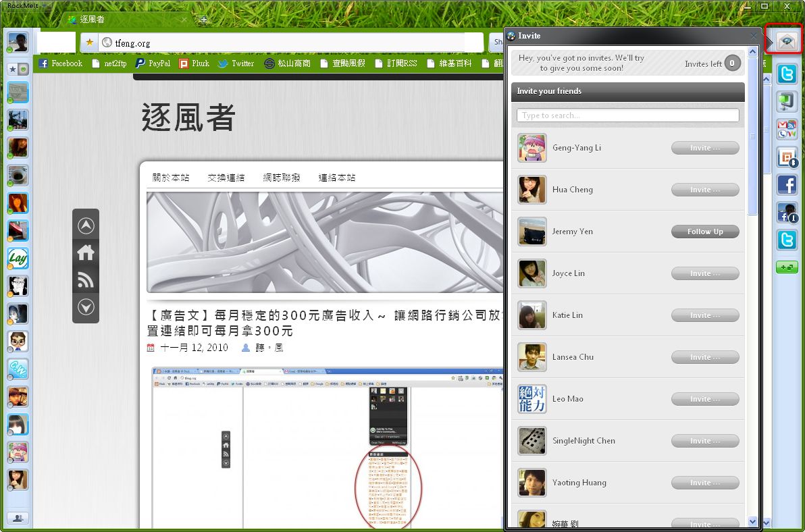The width and height of the screenshot is (805, 532).
Task: Click Invite button for Hua Cheng
Action: 705,190
